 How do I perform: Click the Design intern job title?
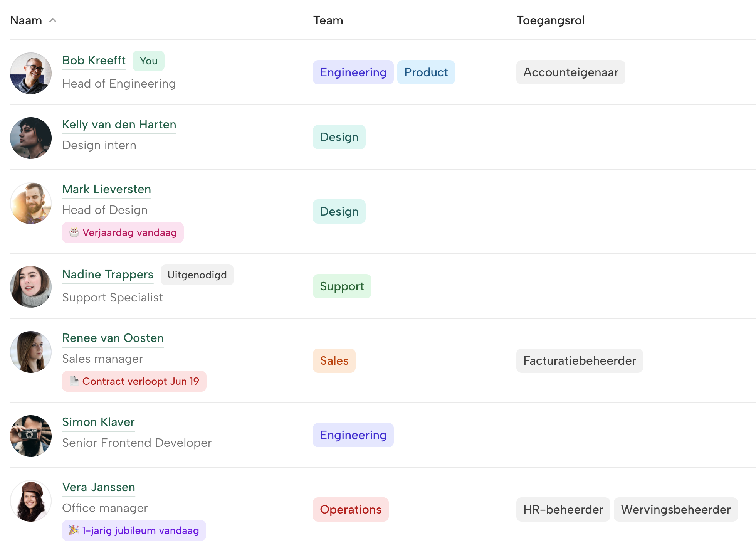click(99, 145)
